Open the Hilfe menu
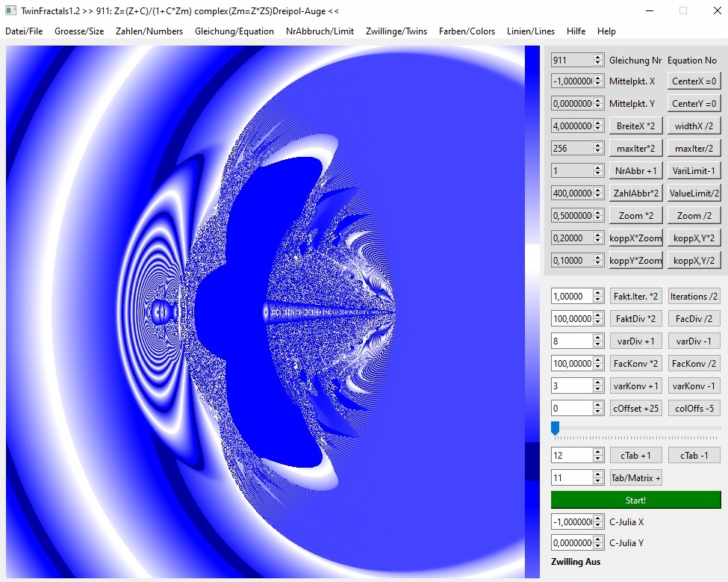This screenshot has width=728, height=582. (x=576, y=31)
